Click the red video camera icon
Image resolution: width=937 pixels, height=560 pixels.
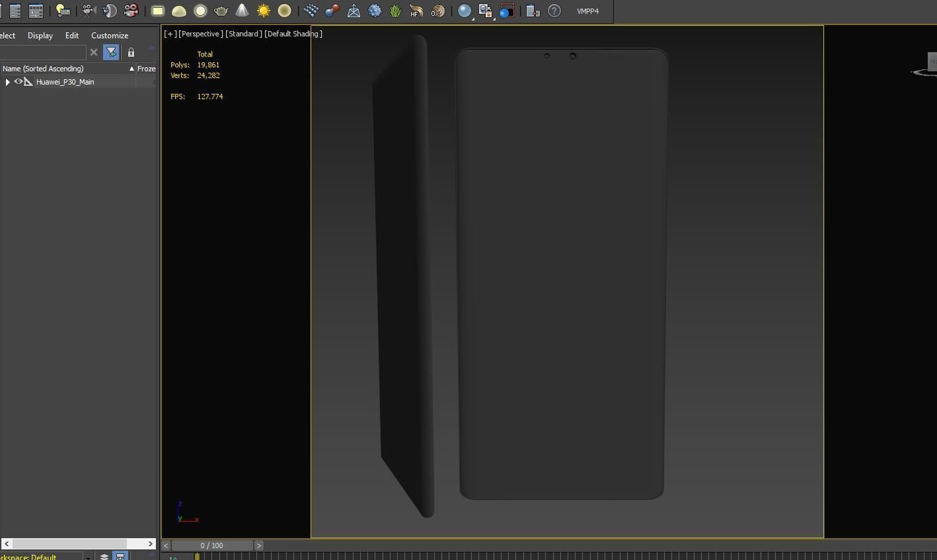pyautogui.click(x=131, y=11)
